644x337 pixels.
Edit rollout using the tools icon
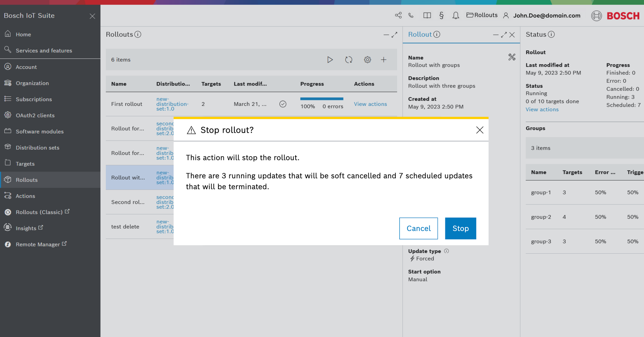512,57
